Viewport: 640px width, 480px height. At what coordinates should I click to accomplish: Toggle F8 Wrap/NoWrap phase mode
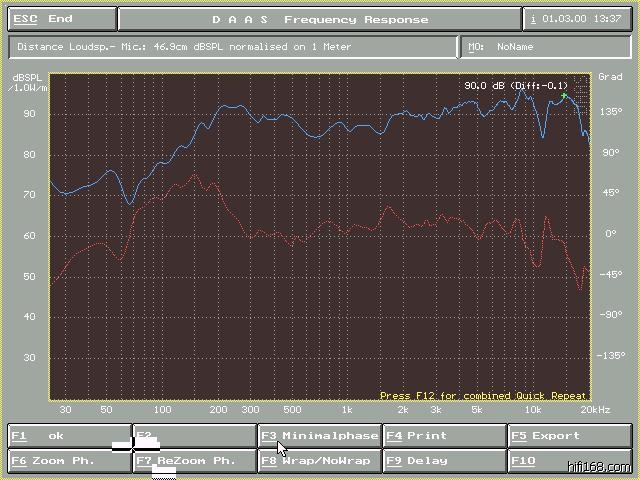[319, 461]
